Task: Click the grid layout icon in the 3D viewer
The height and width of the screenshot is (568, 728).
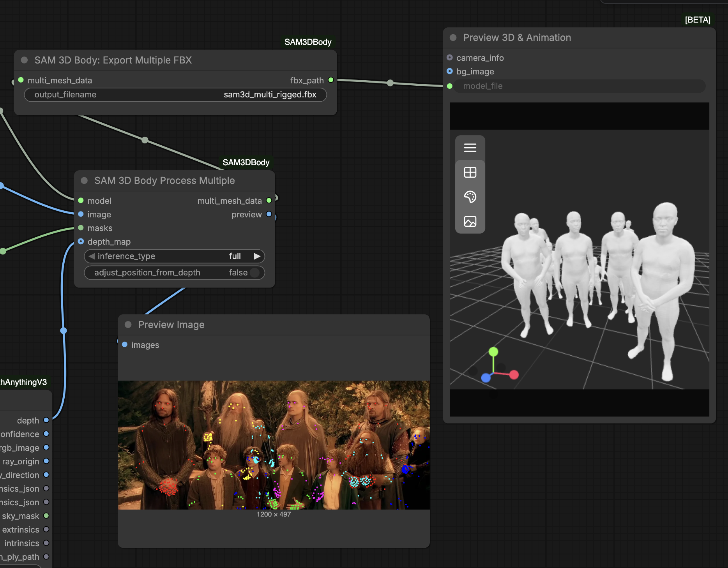Action: click(x=470, y=172)
